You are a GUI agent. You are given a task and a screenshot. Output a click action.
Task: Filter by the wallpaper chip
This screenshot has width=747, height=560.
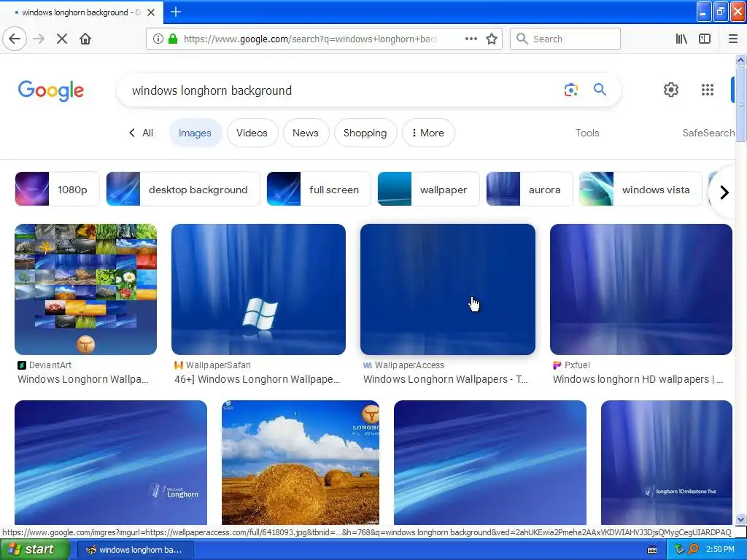[428, 190]
